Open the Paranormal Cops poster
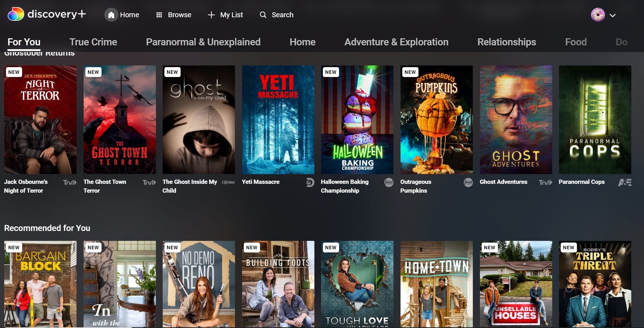The height and width of the screenshot is (328, 644). [595, 120]
